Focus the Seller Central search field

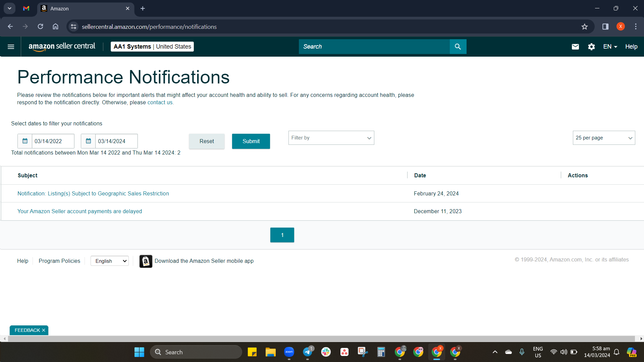click(x=374, y=47)
